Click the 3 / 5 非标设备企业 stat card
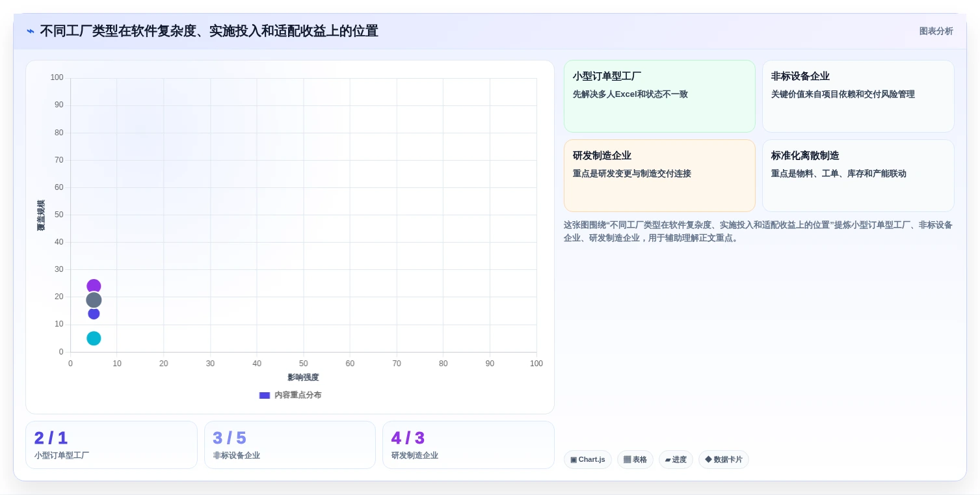The image size is (980, 495). coord(290,445)
